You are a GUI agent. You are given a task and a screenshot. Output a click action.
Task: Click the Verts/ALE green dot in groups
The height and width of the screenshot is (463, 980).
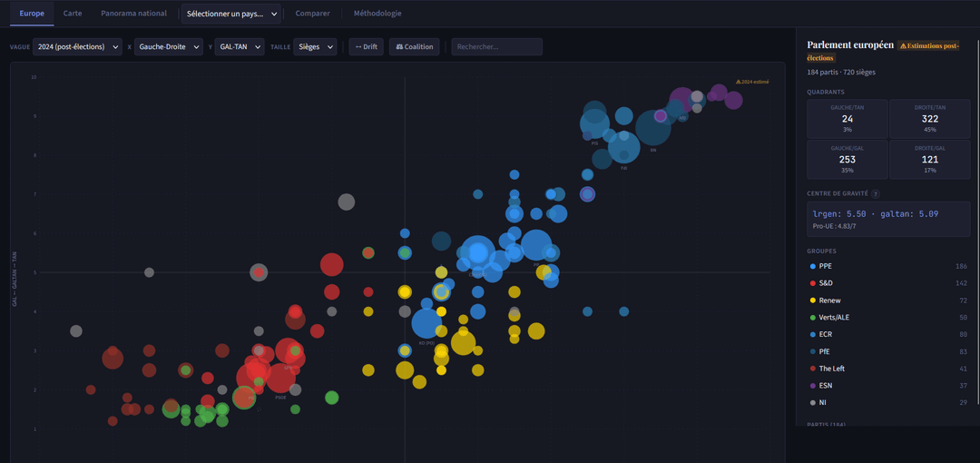click(812, 318)
